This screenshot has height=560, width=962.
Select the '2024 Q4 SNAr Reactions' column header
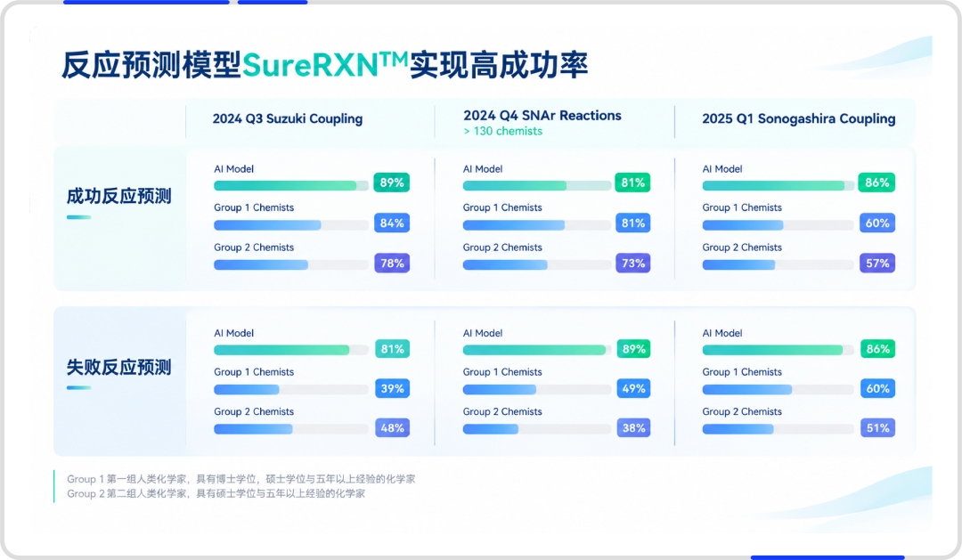542,116
